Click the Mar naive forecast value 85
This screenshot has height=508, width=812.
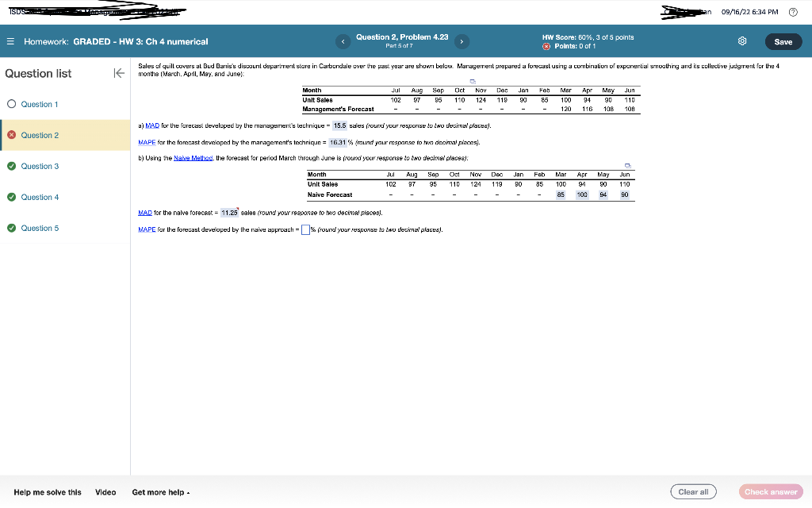(561, 195)
